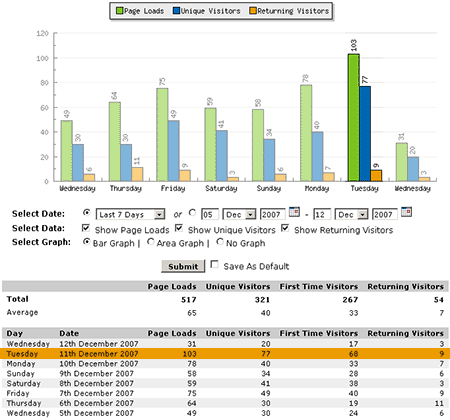Select the highlighted Tuesday 11th December row

pyautogui.click(x=225, y=354)
